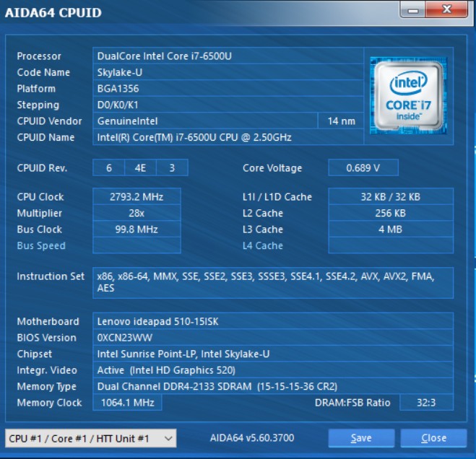Click the Bus Speed link label
476x459 pixels.
[x=41, y=245]
